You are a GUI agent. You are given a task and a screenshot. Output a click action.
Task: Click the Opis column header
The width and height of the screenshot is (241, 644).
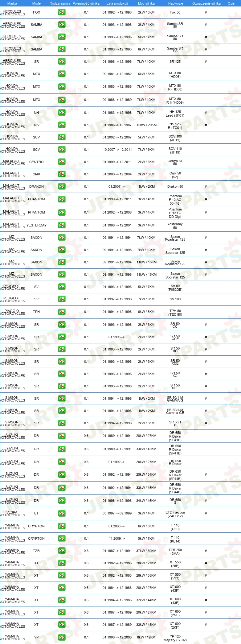(x=231, y=3)
